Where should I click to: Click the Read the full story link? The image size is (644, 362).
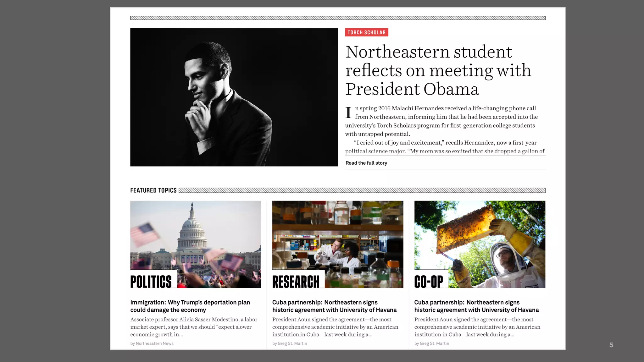(x=366, y=163)
